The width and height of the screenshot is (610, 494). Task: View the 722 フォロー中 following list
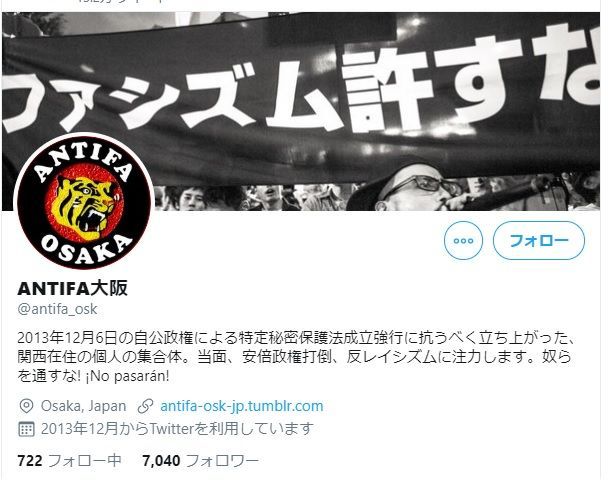click(x=69, y=461)
